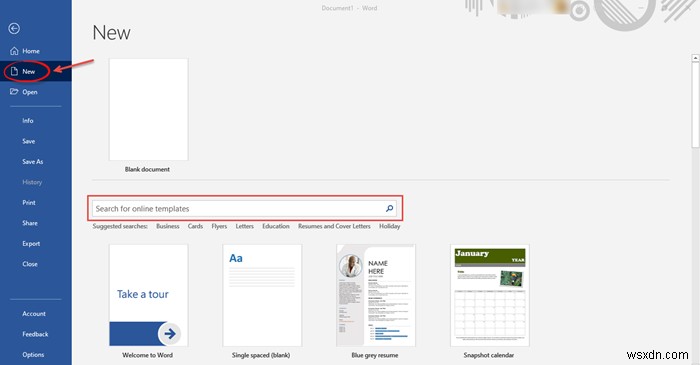Click the Open label in sidebar
Image resolution: width=700 pixels, height=365 pixels.
coord(30,92)
